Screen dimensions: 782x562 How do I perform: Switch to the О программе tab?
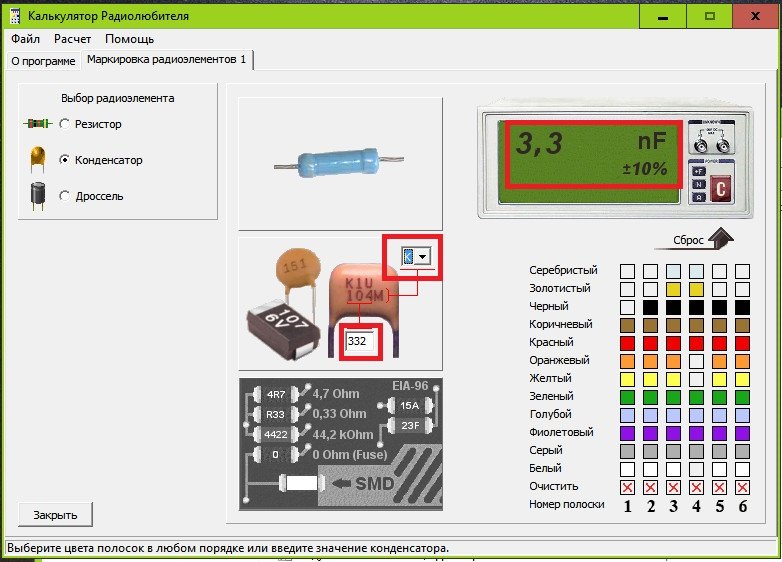(42, 61)
